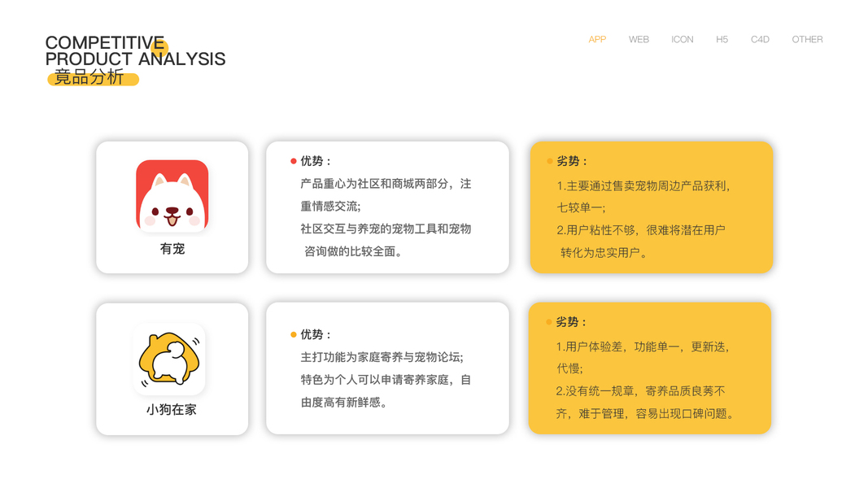Select the APP navigation tab

(x=597, y=39)
